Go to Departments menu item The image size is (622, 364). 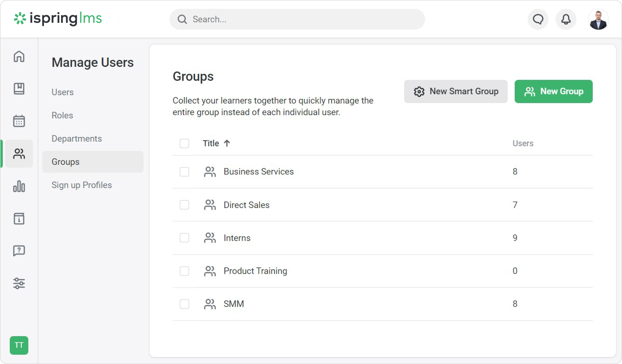[76, 139]
